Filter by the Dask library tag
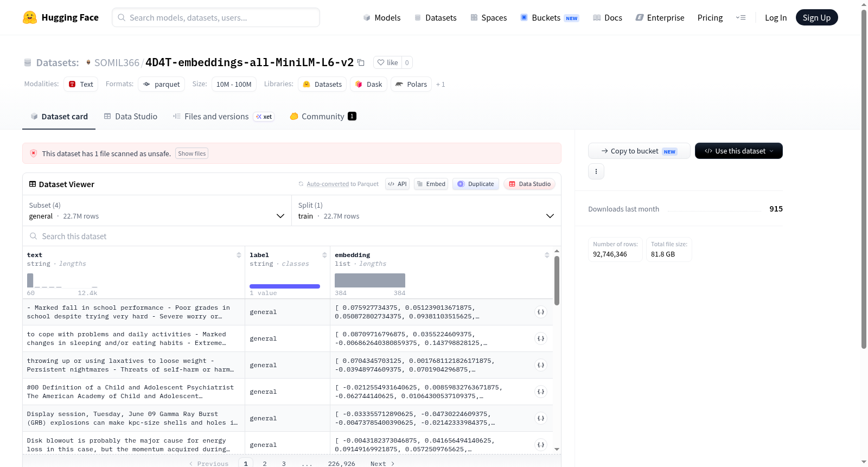 coord(369,84)
